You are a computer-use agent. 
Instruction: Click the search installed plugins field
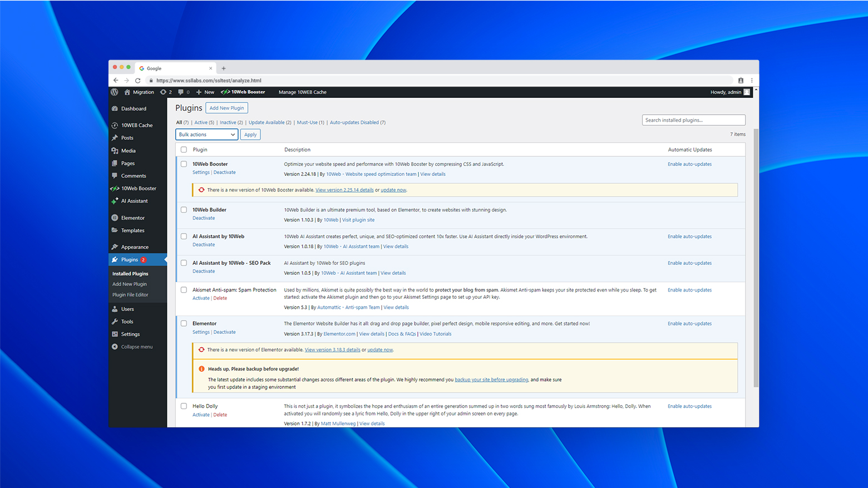click(693, 120)
